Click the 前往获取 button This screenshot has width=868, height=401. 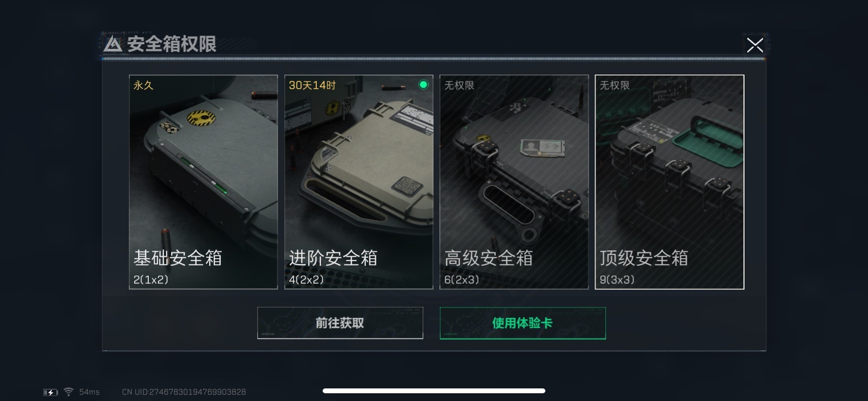340,323
